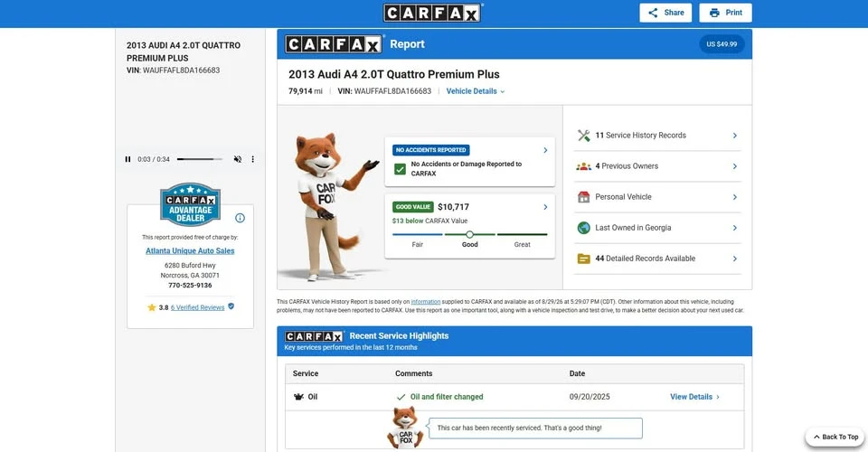The image size is (868, 452).
Task: Click the info icon on dealer card
Action: click(240, 218)
